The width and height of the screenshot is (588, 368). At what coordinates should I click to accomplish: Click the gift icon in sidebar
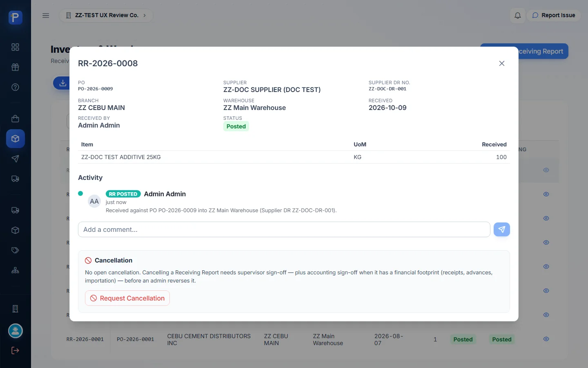pos(16,67)
